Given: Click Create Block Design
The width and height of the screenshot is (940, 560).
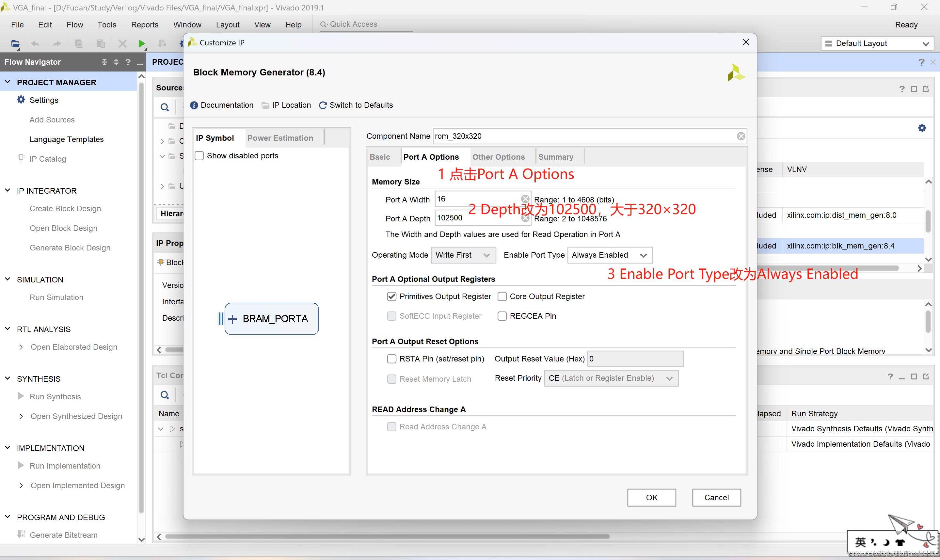Looking at the screenshot, I should tap(65, 208).
